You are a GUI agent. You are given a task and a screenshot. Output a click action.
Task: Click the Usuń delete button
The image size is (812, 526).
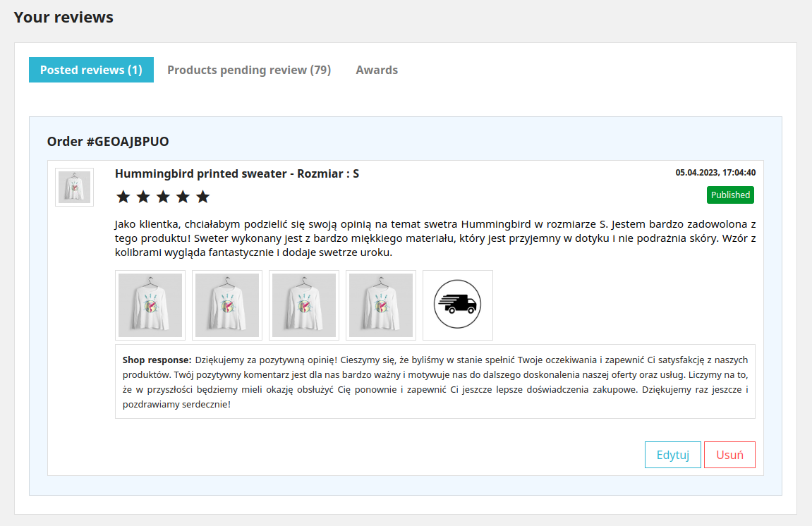tap(729, 455)
